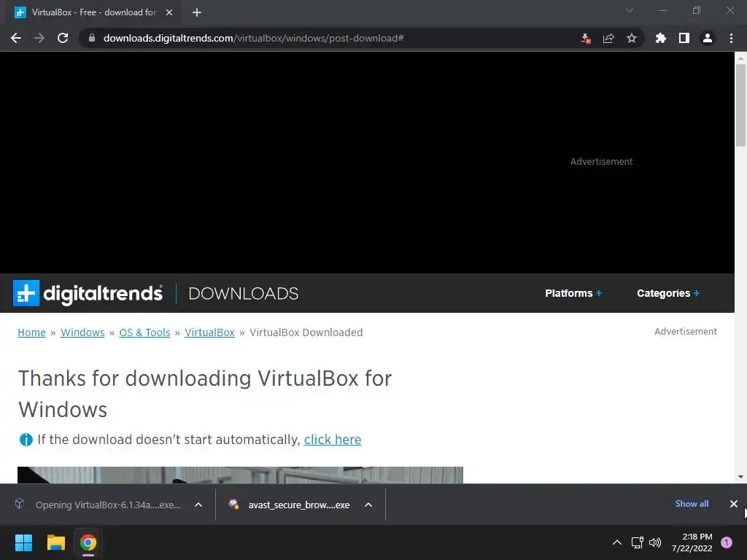Expand options for VirtualBox download item
Image resolution: width=747 pixels, height=560 pixels.
[198, 505]
